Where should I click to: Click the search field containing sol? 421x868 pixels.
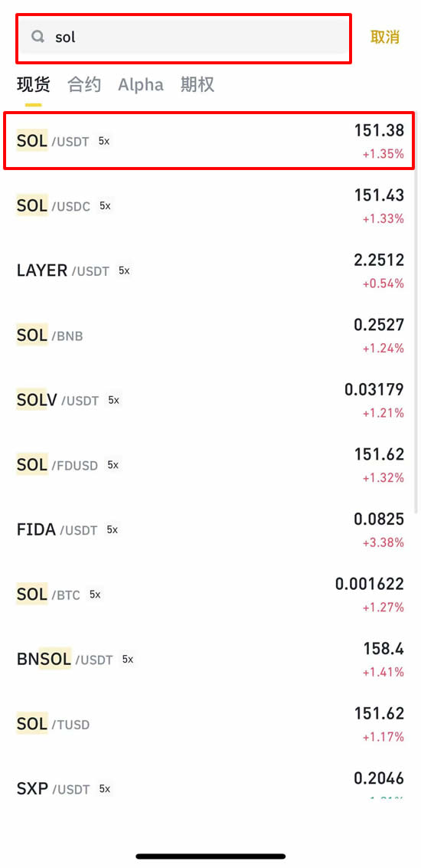184,38
